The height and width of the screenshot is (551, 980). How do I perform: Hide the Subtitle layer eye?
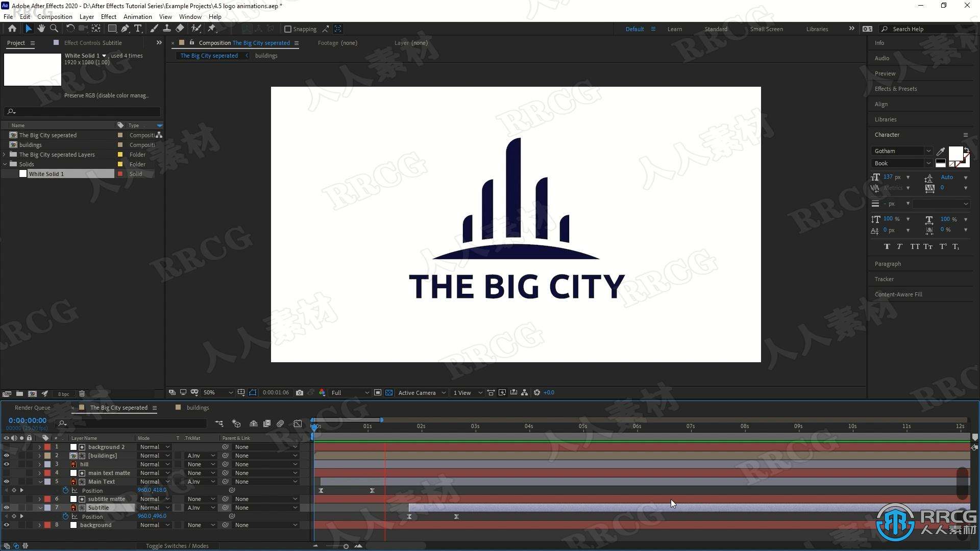click(x=6, y=508)
